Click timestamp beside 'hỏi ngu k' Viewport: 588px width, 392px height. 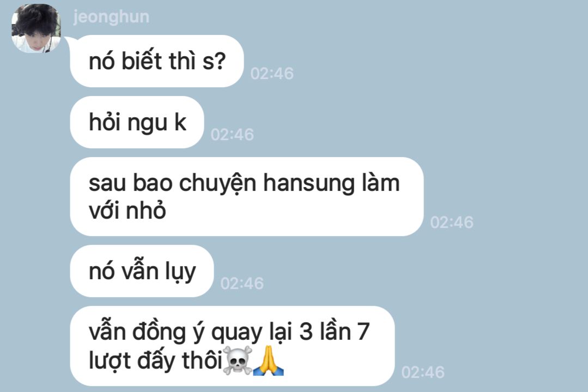(232, 135)
